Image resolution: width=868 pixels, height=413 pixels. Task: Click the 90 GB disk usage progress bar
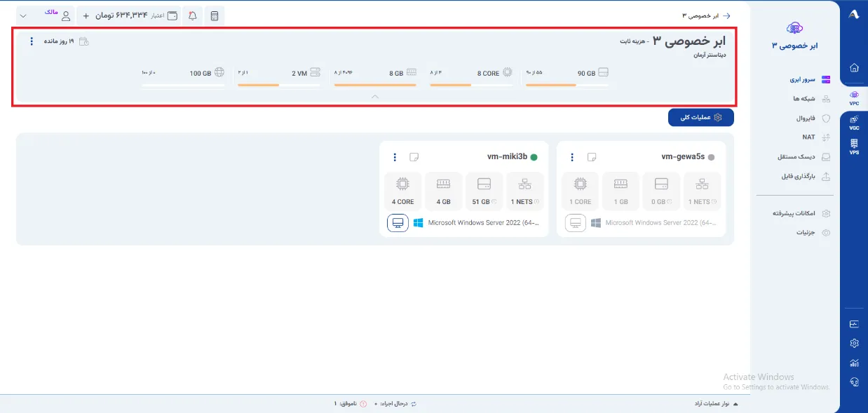[x=567, y=85]
